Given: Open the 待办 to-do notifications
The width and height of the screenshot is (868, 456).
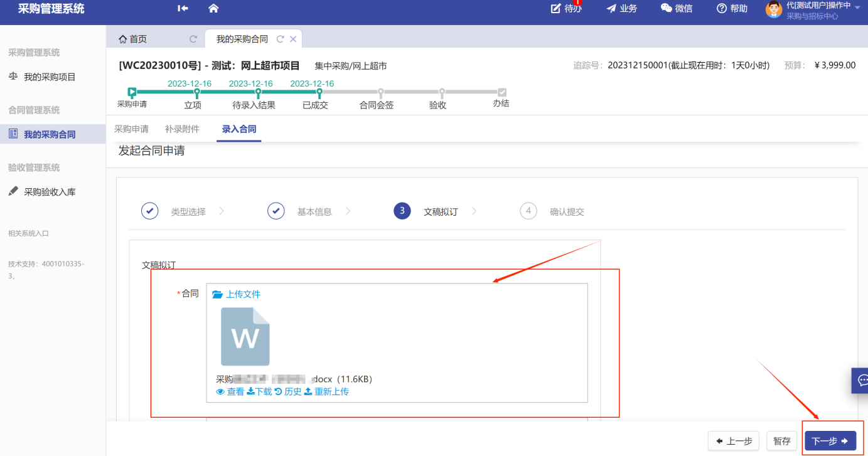Looking at the screenshot, I should tap(566, 9).
